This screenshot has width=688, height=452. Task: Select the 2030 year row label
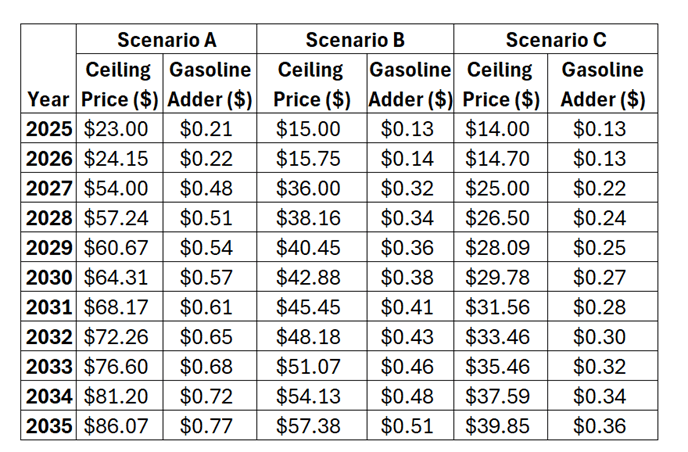pos(49,277)
